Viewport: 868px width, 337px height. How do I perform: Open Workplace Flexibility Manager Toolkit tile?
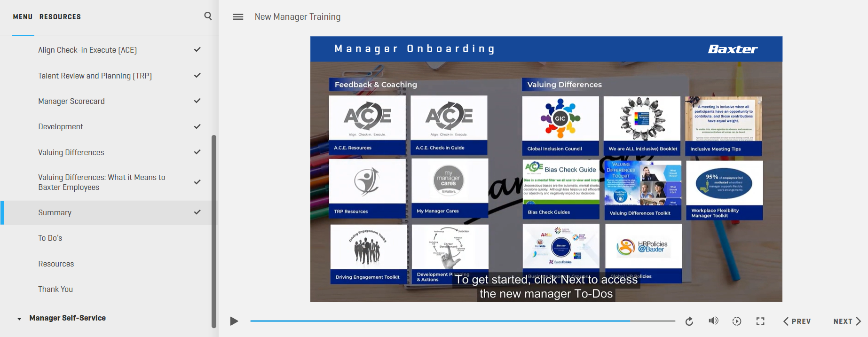pyautogui.click(x=725, y=190)
